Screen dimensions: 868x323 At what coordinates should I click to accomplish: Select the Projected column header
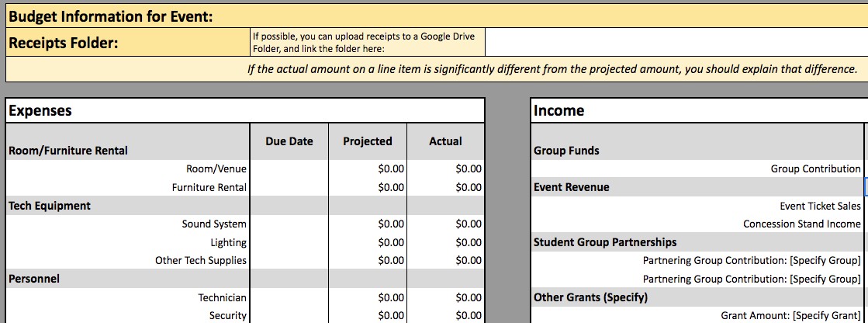point(368,141)
